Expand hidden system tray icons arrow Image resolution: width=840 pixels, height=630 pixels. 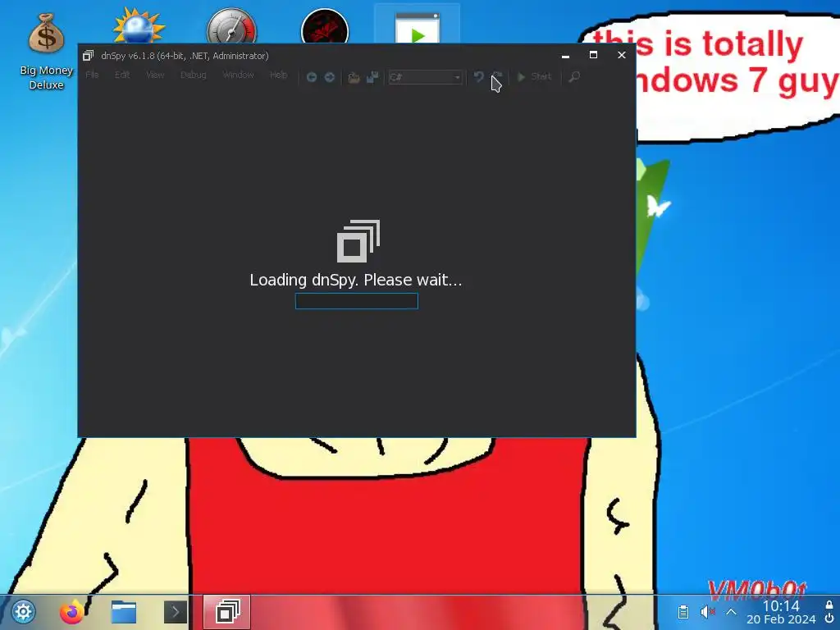tap(731, 612)
